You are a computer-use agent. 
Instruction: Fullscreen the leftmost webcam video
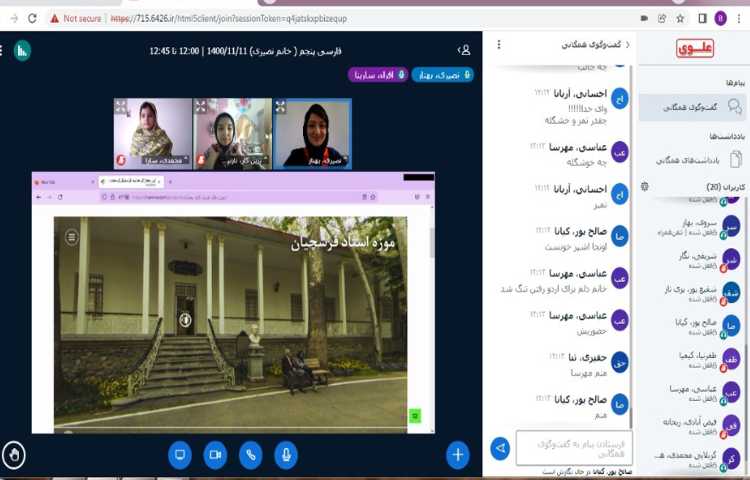121,107
